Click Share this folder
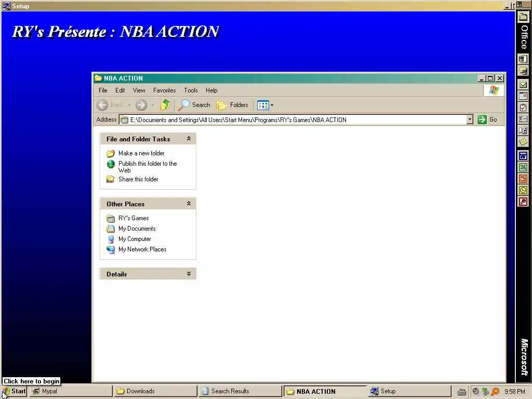Screen dimensions: 532x399 pyautogui.click(x=138, y=179)
